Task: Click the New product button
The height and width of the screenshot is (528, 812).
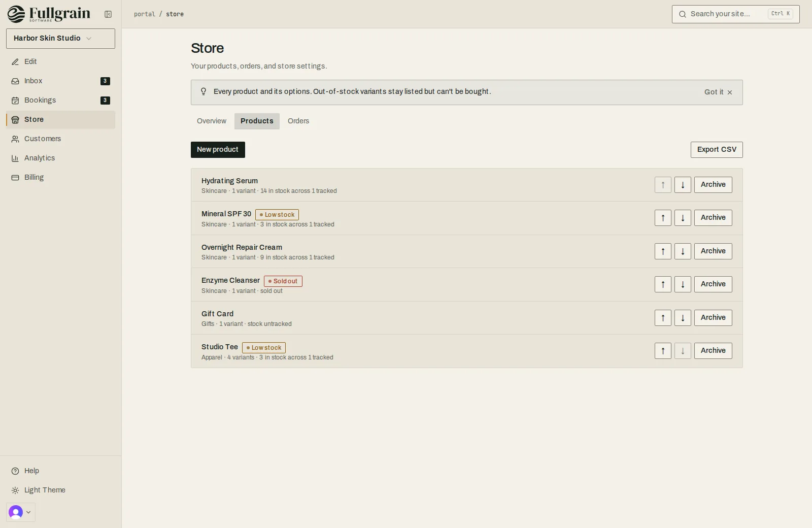Action: (218, 150)
